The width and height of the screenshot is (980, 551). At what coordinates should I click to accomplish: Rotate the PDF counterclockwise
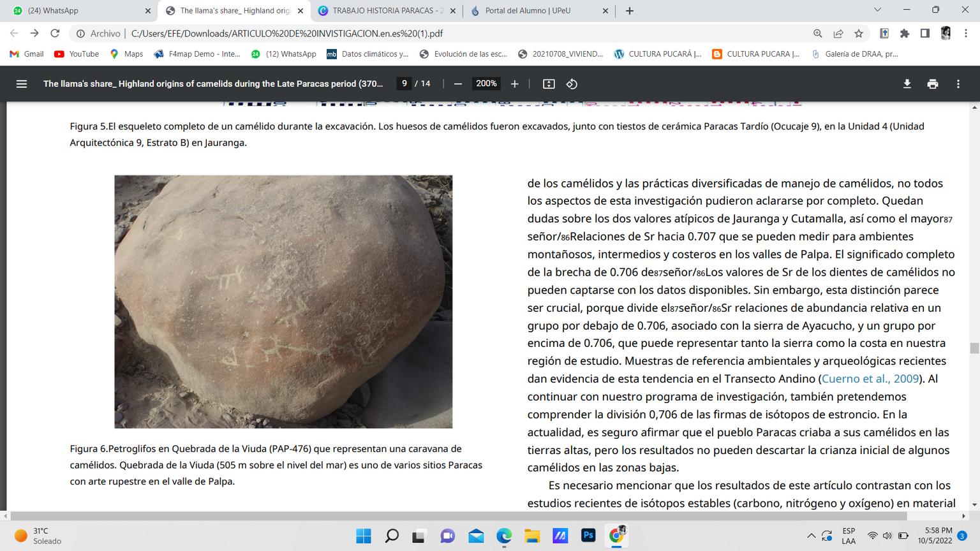[572, 84]
